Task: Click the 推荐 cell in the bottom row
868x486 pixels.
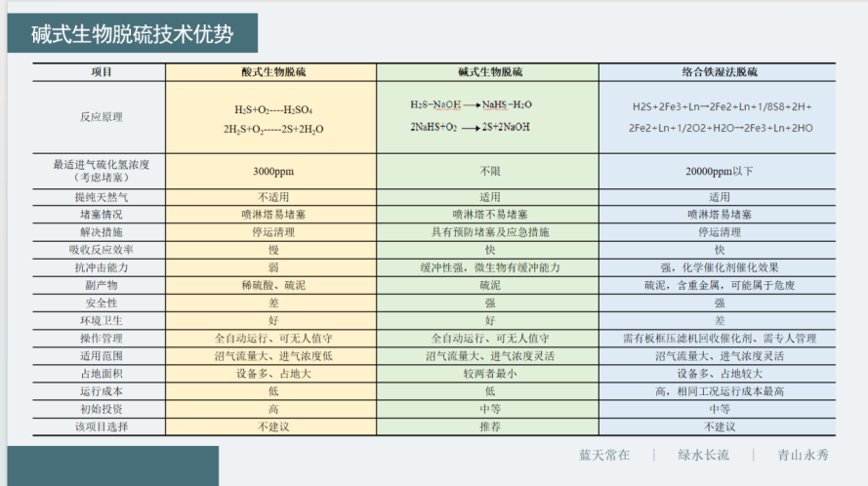Action: point(488,426)
